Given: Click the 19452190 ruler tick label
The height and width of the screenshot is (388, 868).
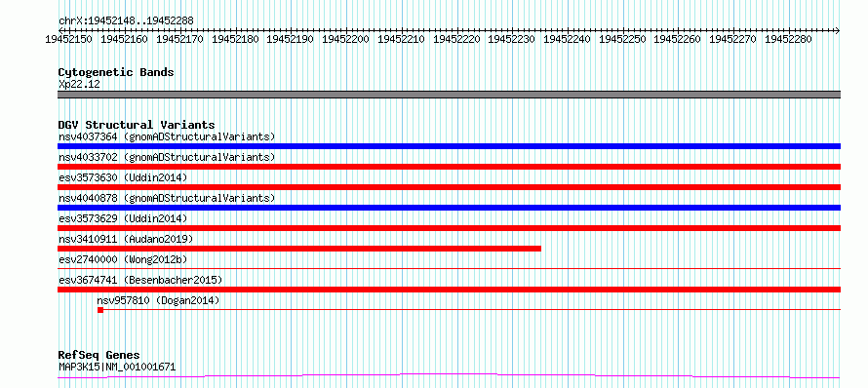Looking at the screenshot, I should click(x=290, y=39).
